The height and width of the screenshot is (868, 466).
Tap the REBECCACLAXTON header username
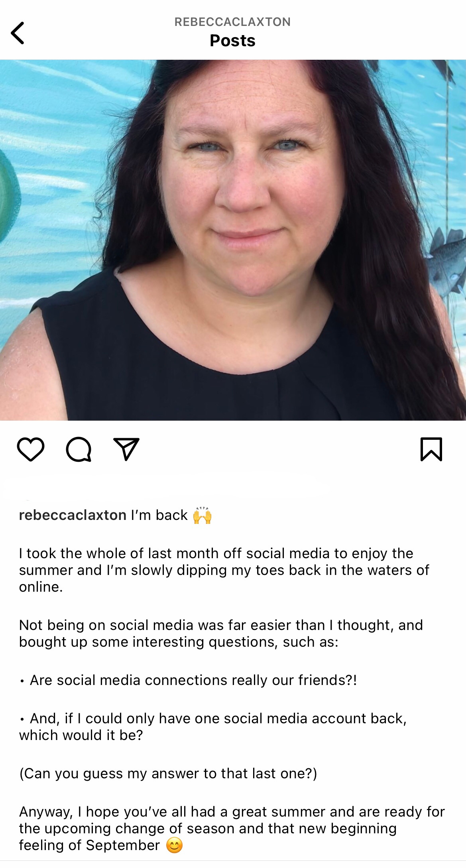coord(232,22)
